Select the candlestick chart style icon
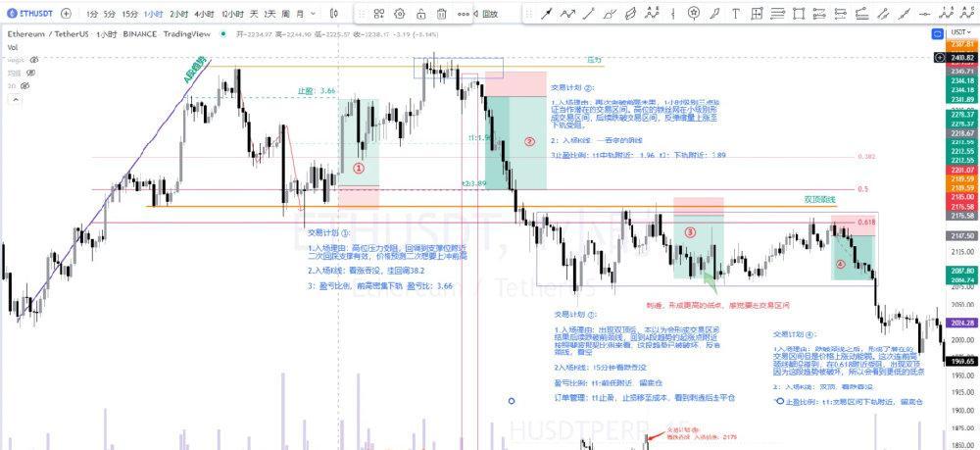980x450 pixels. tap(333, 14)
